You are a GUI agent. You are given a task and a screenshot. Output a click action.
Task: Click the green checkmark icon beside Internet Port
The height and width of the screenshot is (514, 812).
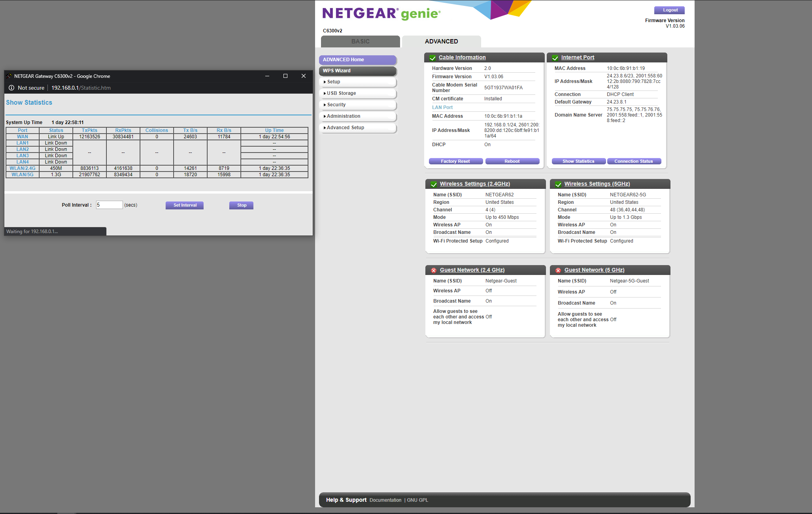(555, 58)
